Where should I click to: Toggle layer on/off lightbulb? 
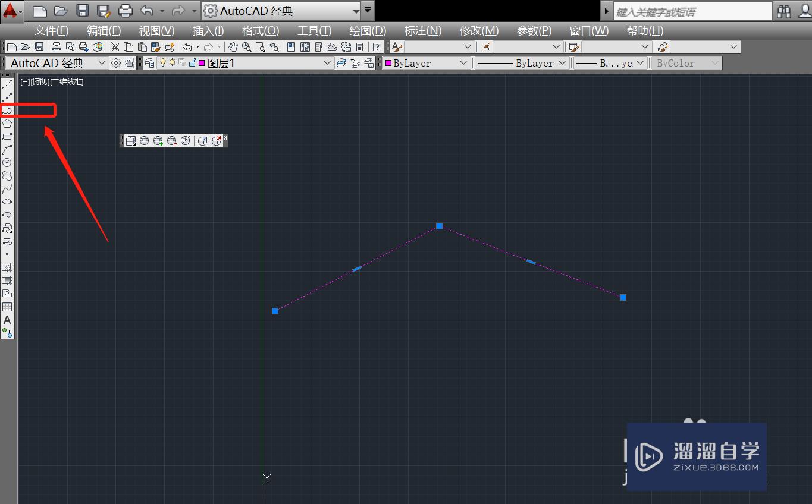tap(163, 63)
